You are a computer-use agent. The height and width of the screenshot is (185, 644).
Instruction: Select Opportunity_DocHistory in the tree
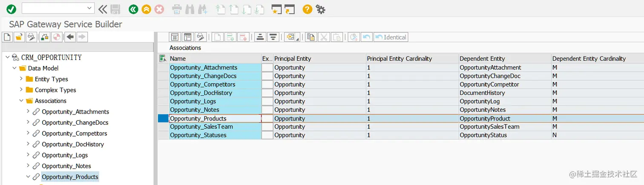click(73, 144)
